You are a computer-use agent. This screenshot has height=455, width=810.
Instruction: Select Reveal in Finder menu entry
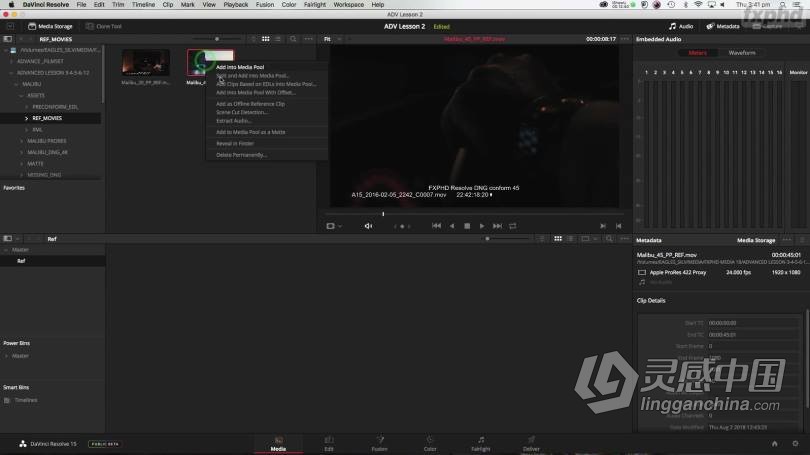click(236, 144)
